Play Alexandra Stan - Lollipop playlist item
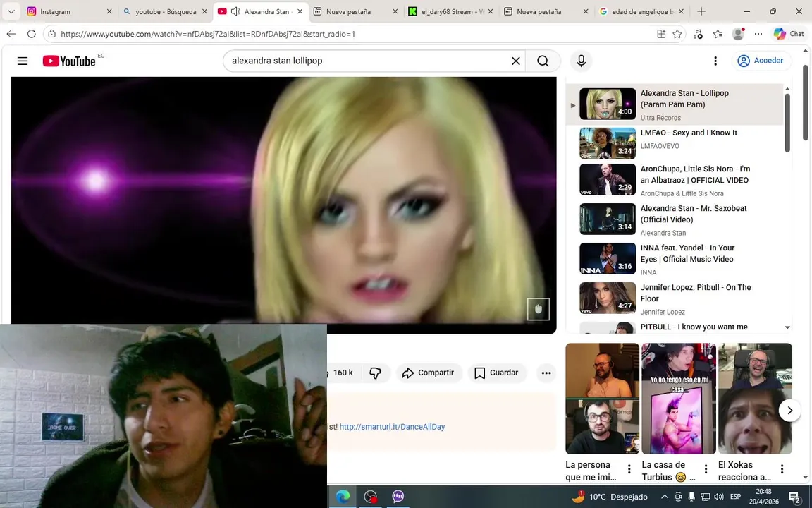Screen dimensions: 812x508 click(675, 104)
